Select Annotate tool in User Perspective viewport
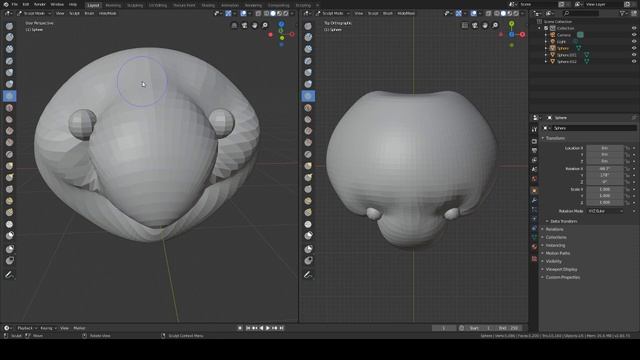Image resolution: width=640 pixels, height=360 pixels. pos(9,275)
